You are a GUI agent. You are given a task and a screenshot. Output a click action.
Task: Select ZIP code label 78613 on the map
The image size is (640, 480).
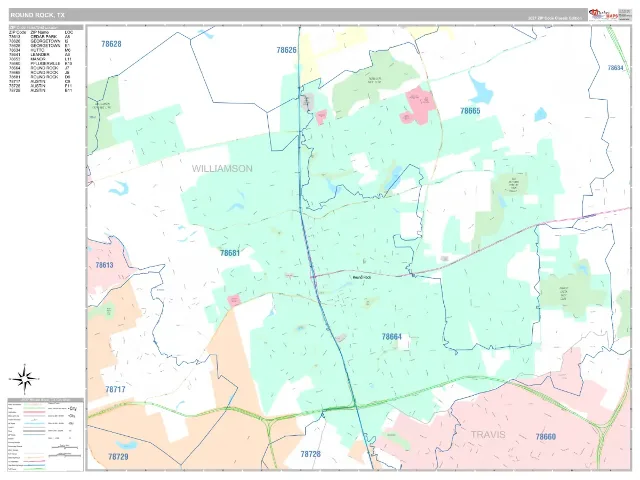[x=104, y=265]
